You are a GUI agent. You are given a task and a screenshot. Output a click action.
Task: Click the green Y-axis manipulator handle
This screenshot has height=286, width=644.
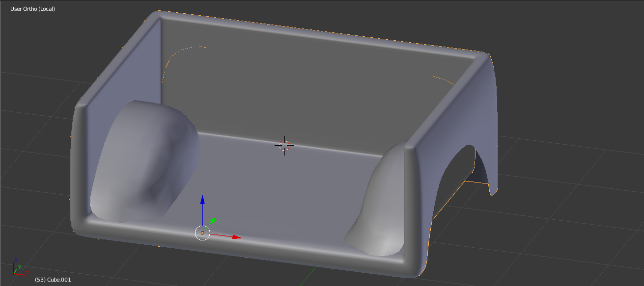coord(213,221)
